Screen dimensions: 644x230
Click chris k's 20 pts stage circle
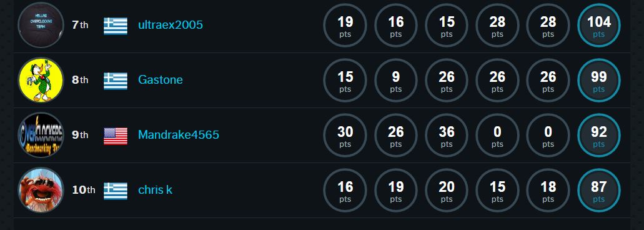point(447,191)
